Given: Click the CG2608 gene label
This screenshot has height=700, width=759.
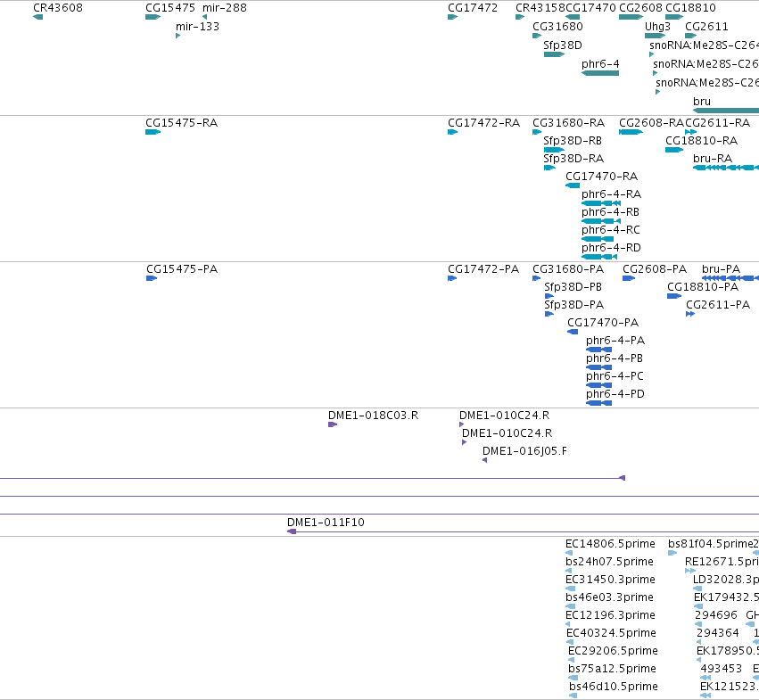Looking at the screenshot, I should [x=640, y=8].
